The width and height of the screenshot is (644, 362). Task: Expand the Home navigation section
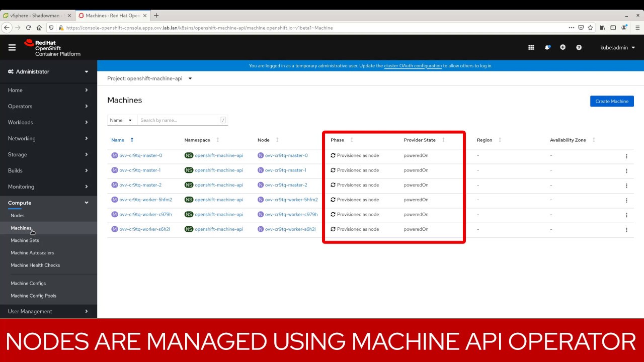click(48, 90)
